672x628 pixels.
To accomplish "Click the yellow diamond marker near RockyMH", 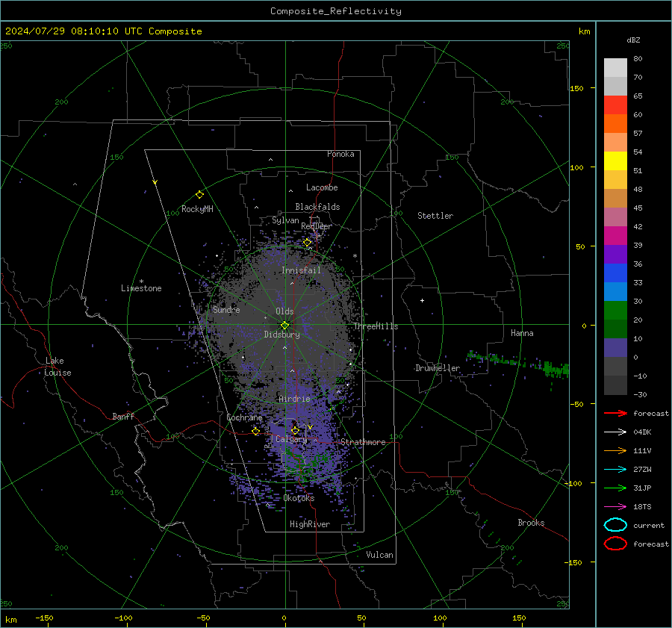I will [199, 195].
